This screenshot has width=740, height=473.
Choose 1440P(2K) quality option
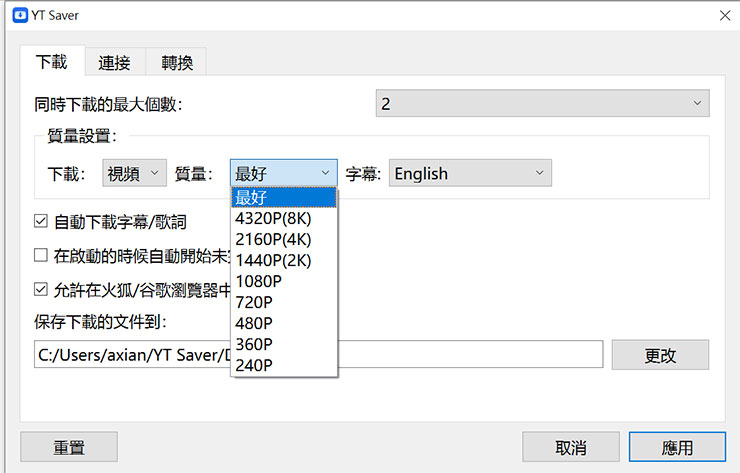(x=284, y=260)
